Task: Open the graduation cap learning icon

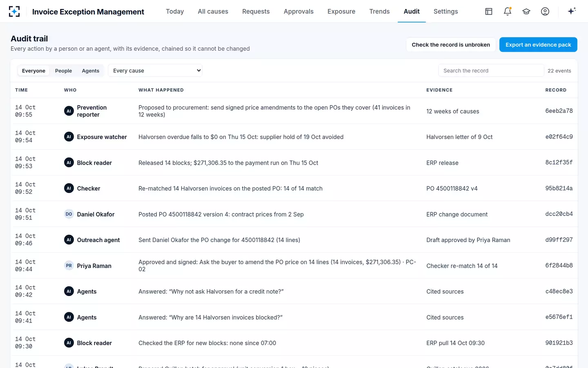Action: point(526,11)
